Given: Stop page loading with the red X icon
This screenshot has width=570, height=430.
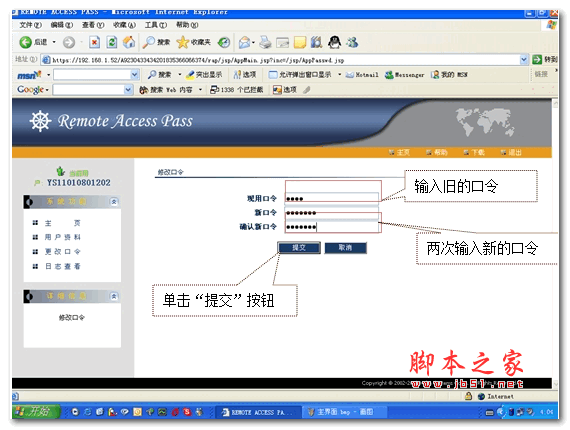Looking at the screenshot, I should pos(95,42).
